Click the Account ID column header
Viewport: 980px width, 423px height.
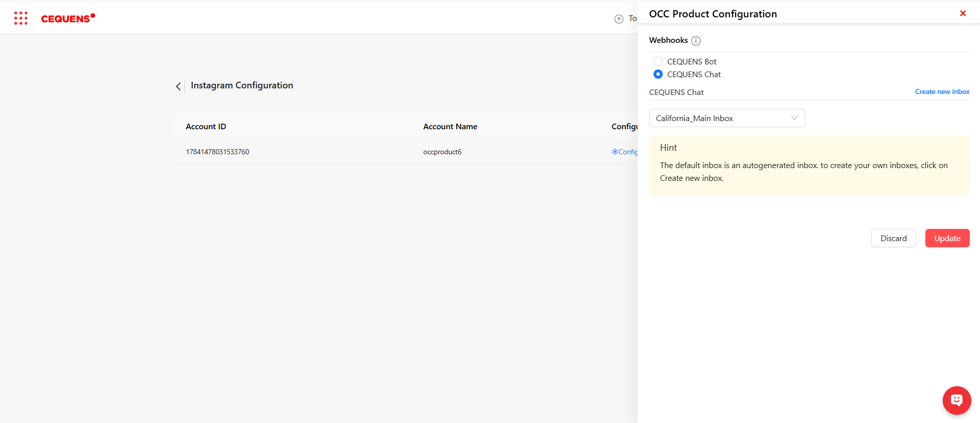(x=206, y=127)
